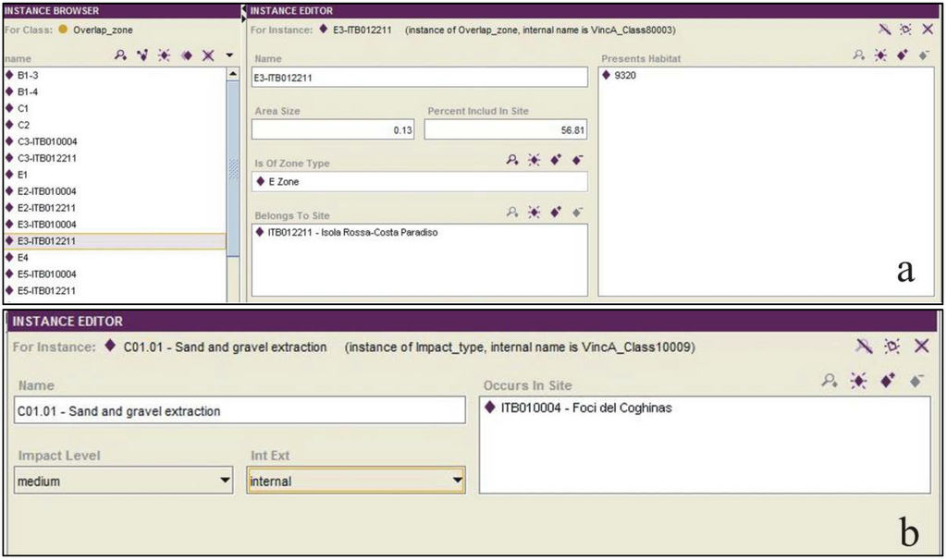
Task: Click the Area Size field showing 0.13
Action: (x=336, y=130)
